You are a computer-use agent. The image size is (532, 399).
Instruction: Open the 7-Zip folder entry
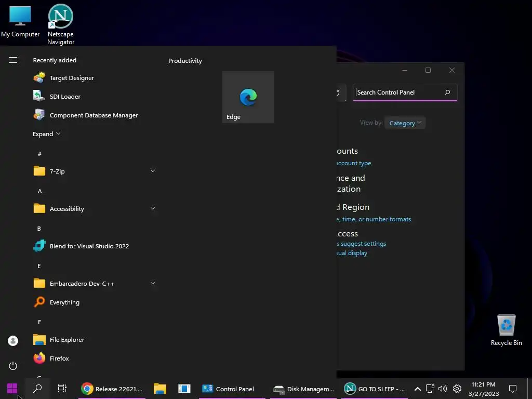(x=94, y=171)
